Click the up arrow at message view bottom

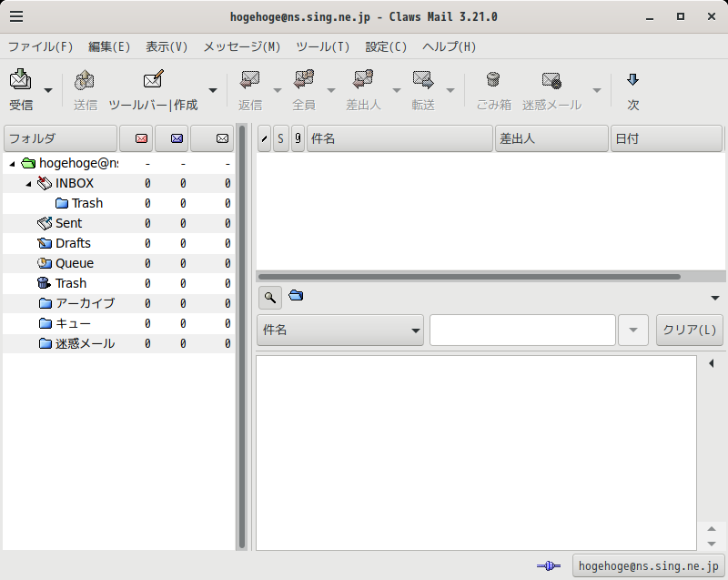(712, 529)
